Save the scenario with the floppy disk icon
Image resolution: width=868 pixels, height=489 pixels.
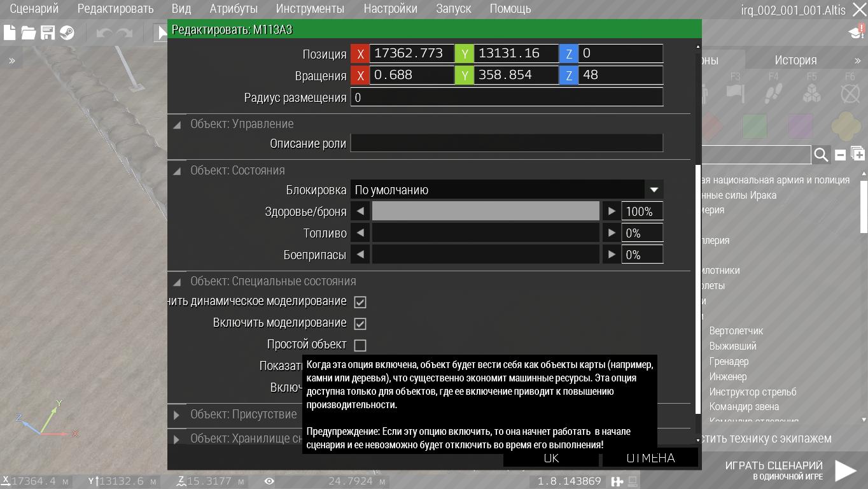[48, 32]
